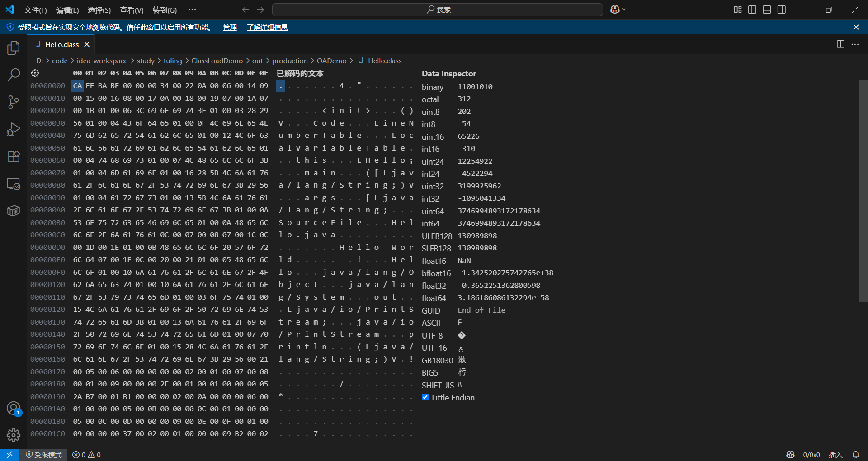Image resolution: width=868 pixels, height=461 pixels.
Task: Close the Hello.class tab
Action: (87, 44)
